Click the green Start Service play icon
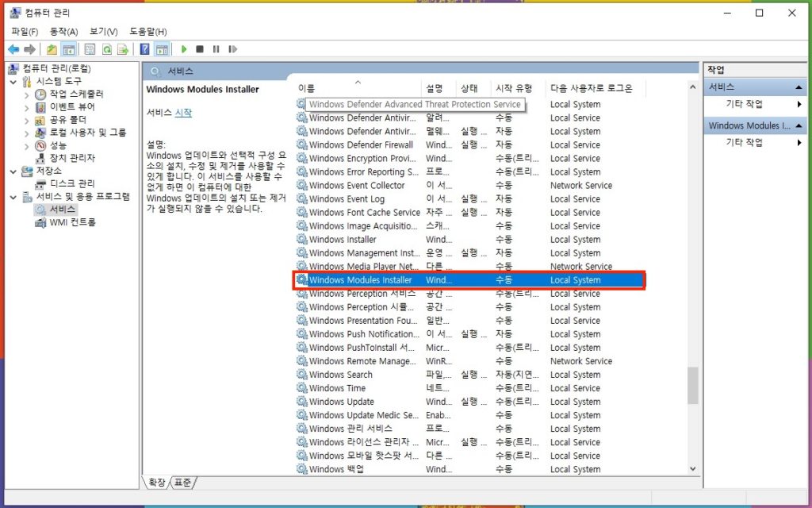The width and height of the screenshot is (812, 508). (x=184, y=49)
